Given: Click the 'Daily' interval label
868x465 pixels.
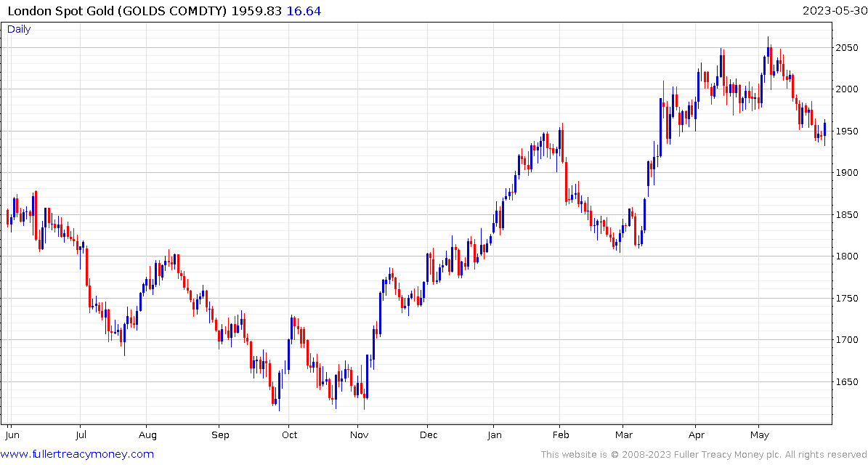Looking at the screenshot, I should click(x=19, y=30).
